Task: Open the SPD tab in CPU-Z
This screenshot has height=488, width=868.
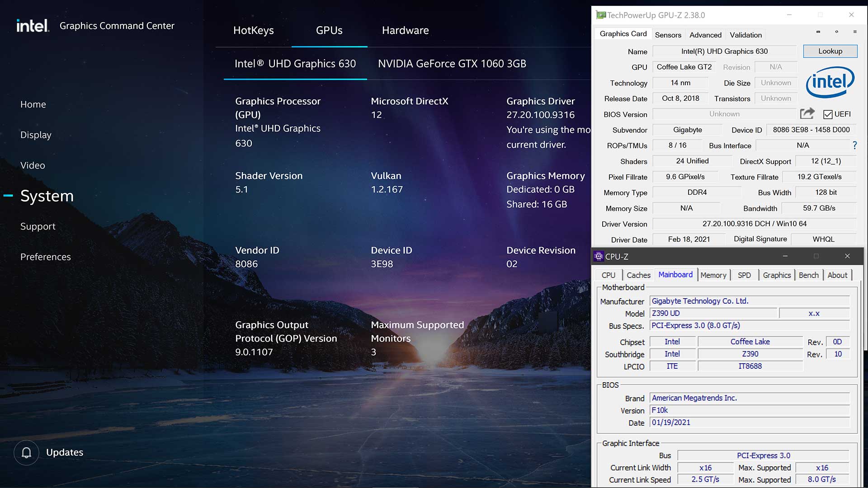Action: tap(744, 275)
